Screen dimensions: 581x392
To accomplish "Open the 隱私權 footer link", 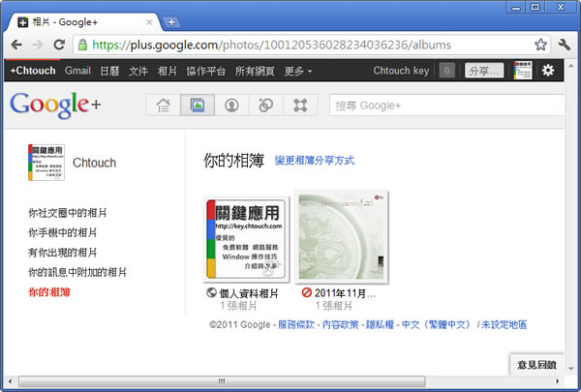I will [380, 324].
